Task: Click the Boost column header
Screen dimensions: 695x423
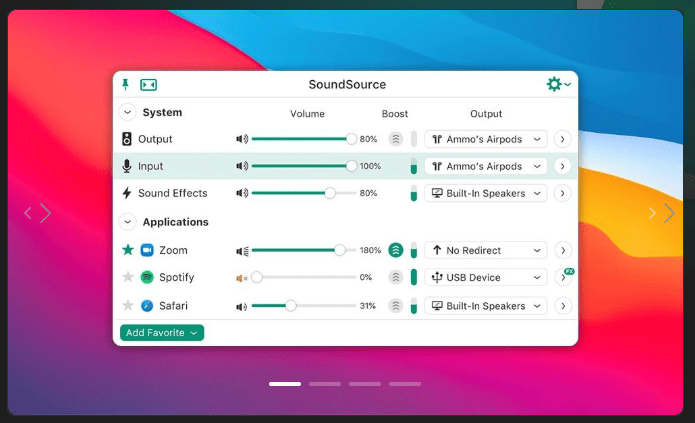Action: point(394,114)
